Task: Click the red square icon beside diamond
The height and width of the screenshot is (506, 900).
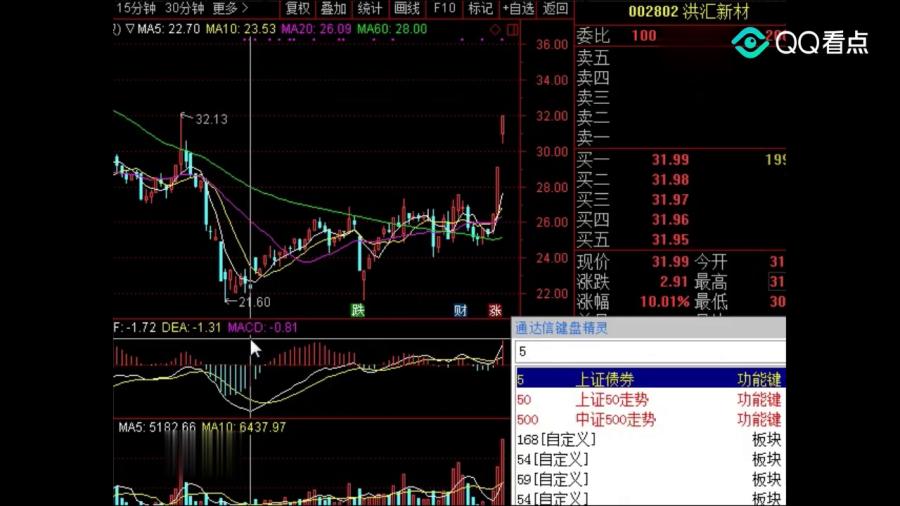Action: pos(507,31)
